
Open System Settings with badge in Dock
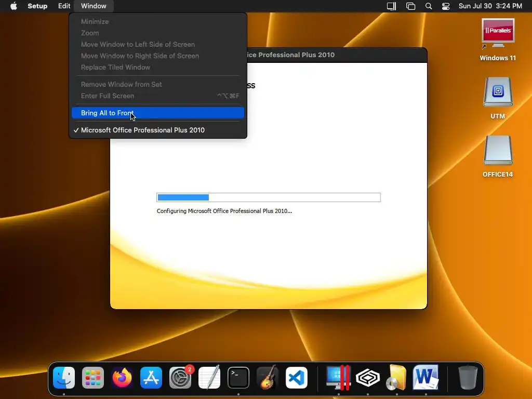point(180,378)
